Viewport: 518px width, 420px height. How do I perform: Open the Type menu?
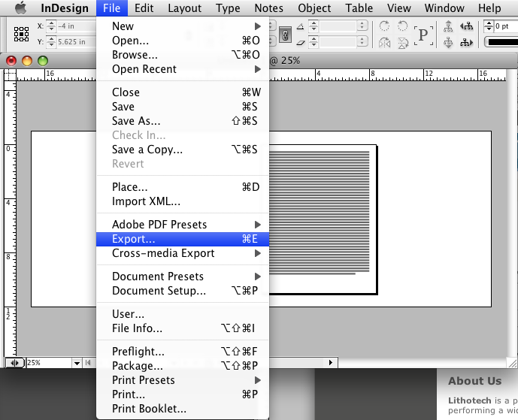click(228, 8)
